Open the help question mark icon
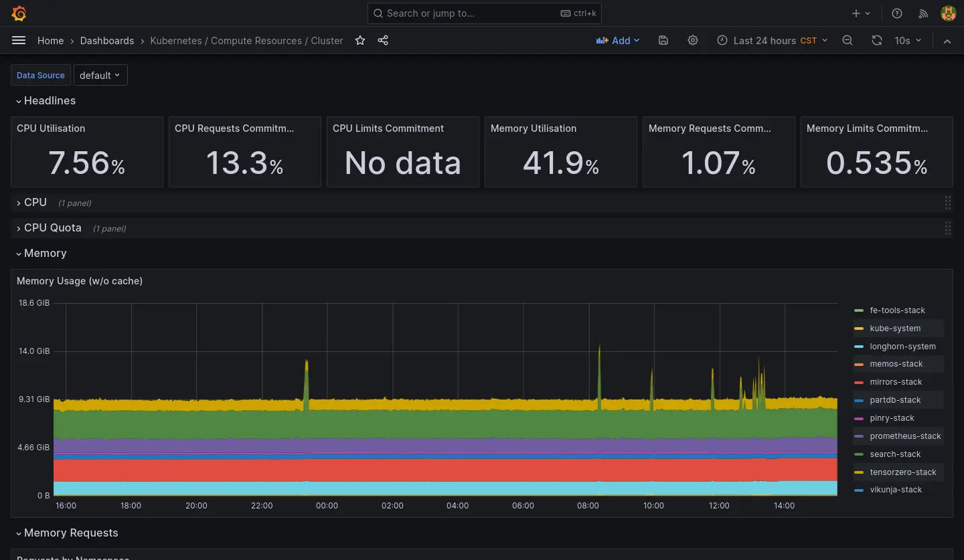The width and height of the screenshot is (964, 560). tap(897, 13)
